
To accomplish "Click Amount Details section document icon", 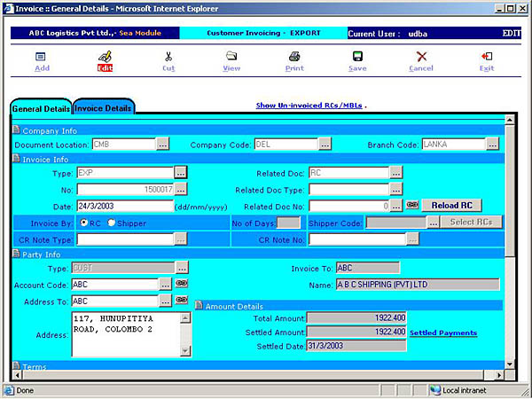I will 199,305.
